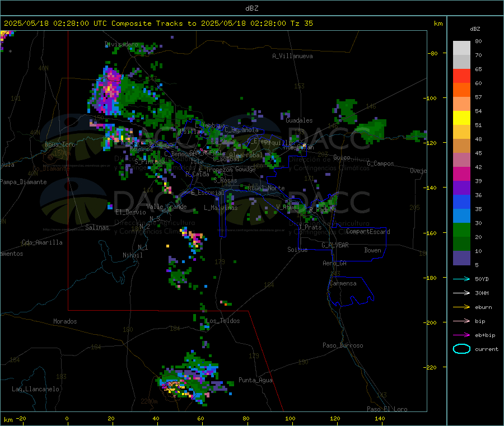
Task: Click the 'Salinas' location label
Action: pos(97,227)
